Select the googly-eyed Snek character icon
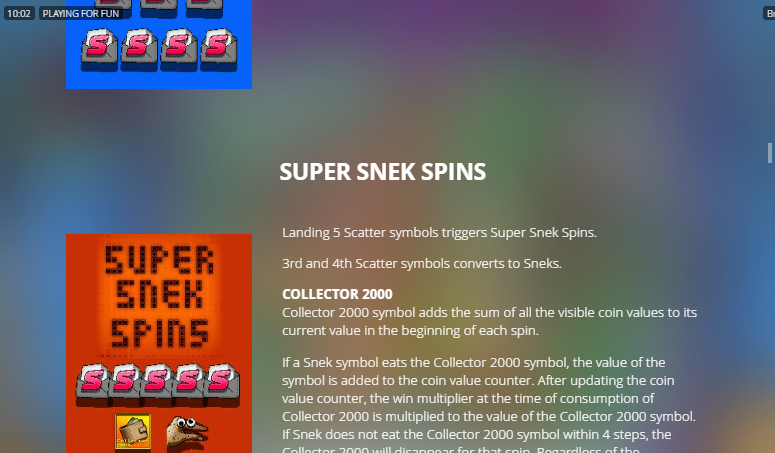The image size is (775, 453). 187,432
